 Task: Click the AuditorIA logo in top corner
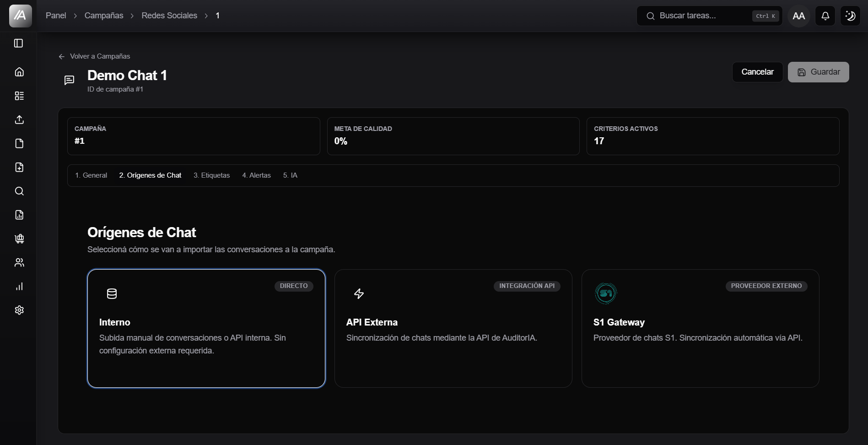point(20,16)
